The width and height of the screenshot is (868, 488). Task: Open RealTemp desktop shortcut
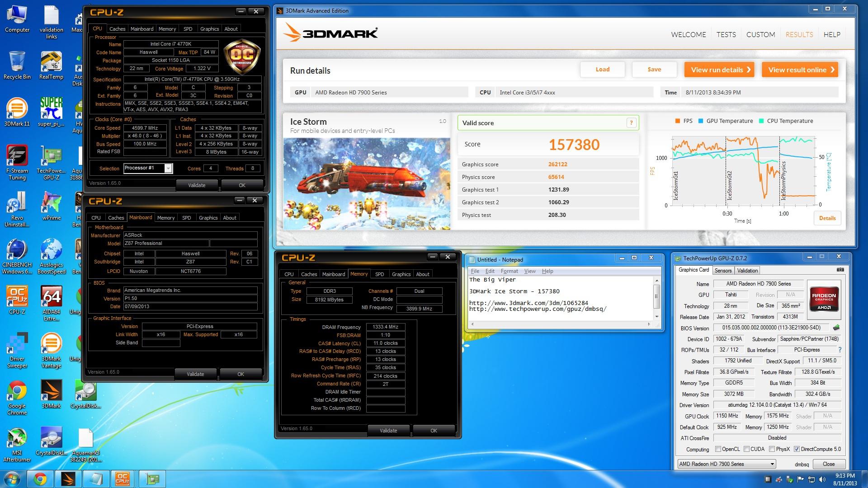[x=52, y=65]
